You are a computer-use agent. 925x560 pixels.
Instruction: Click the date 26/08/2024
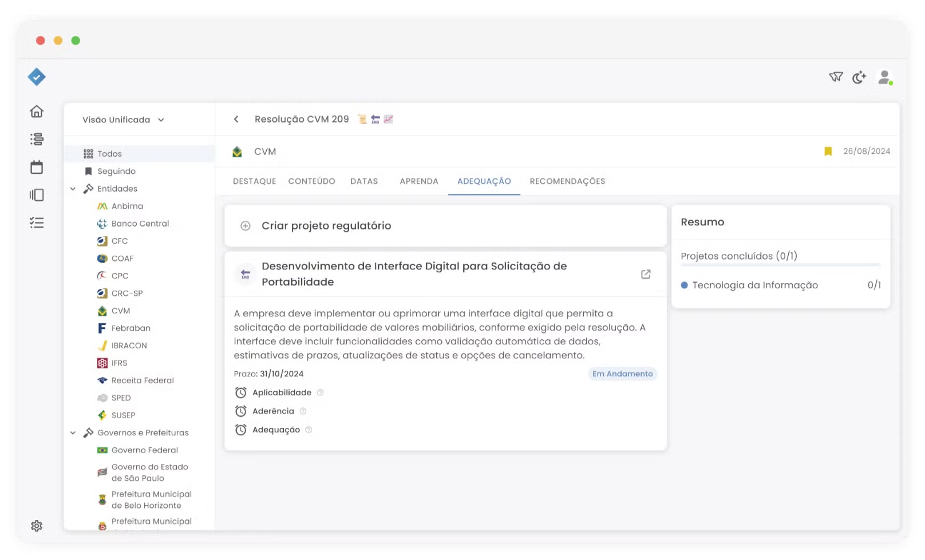(x=867, y=151)
